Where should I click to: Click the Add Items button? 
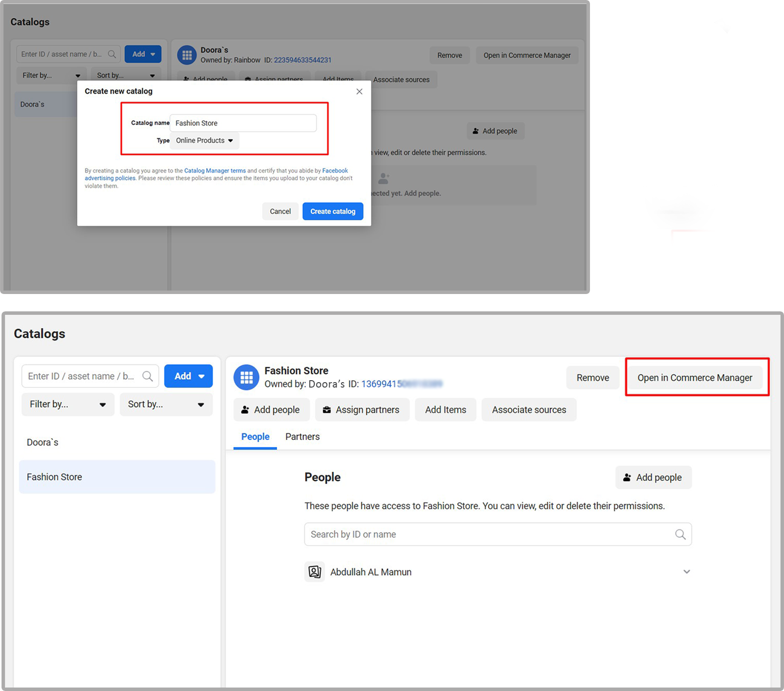click(x=445, y=410)
